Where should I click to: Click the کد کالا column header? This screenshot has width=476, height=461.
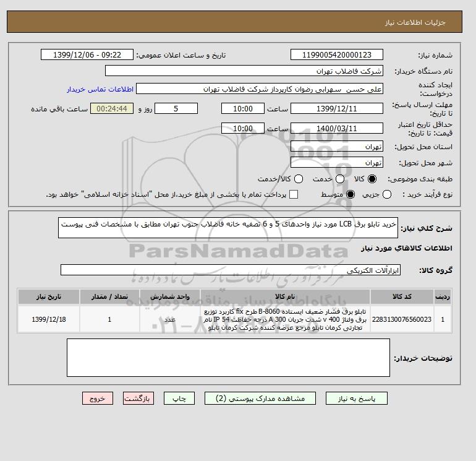click(x=402, y=296)
